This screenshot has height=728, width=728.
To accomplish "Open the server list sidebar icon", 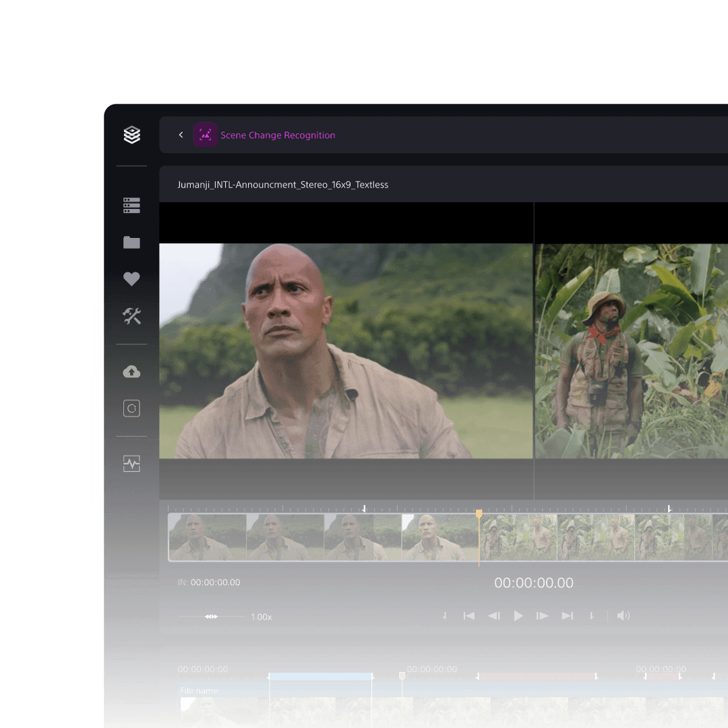I will (131, 205).
